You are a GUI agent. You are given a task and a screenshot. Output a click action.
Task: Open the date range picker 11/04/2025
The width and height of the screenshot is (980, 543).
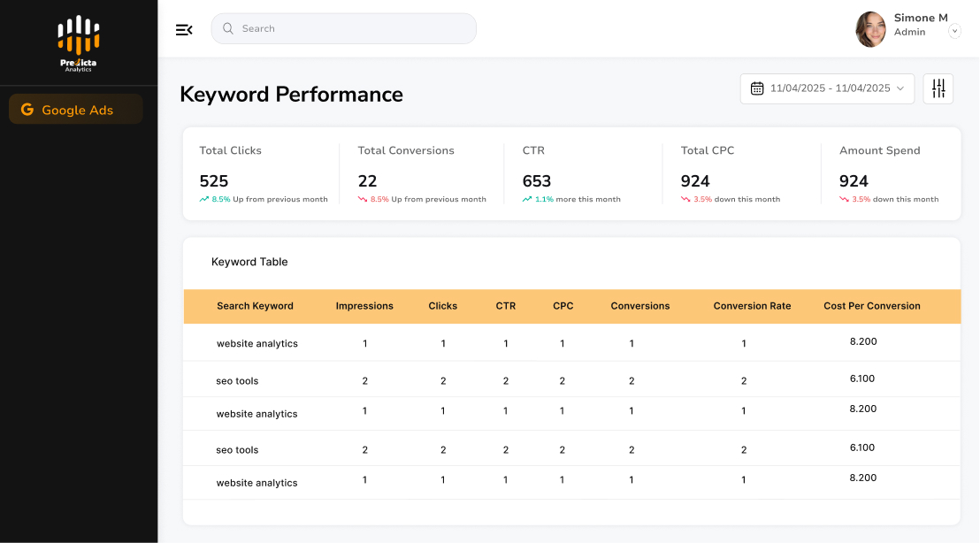coord(828,88)
